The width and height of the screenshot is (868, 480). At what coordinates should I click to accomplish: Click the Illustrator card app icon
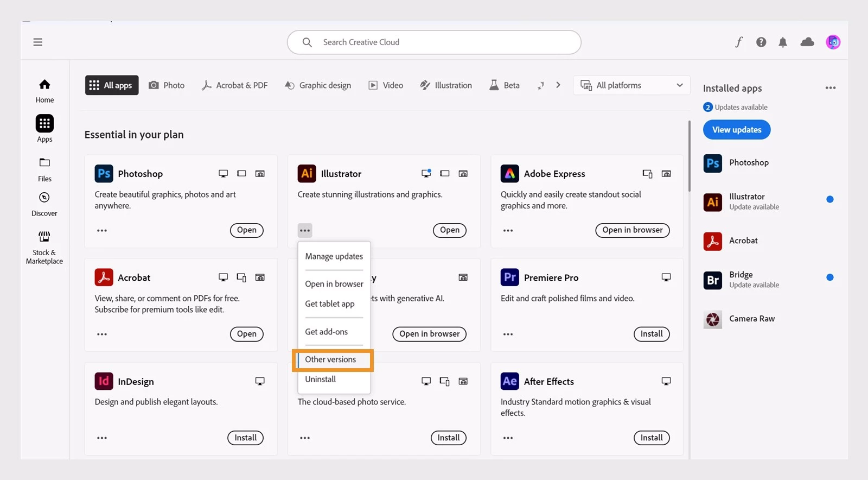click(307, 173)
